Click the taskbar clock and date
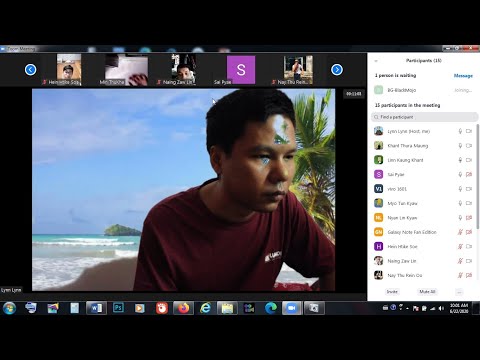Screen dimensions: 480x360 [459, 308]
